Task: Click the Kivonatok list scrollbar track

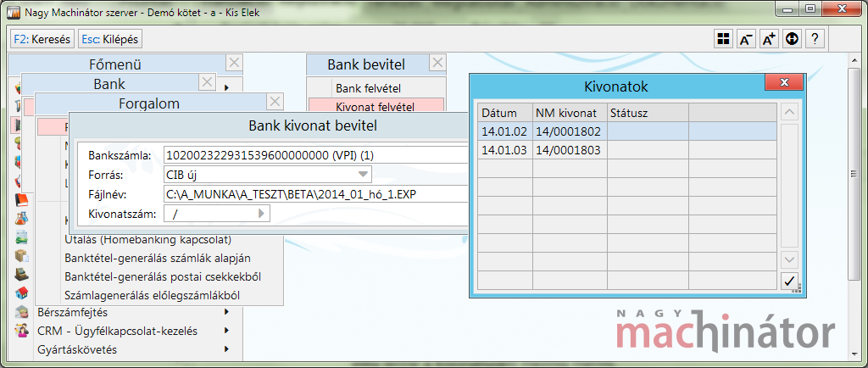Action: pos(789,186)
